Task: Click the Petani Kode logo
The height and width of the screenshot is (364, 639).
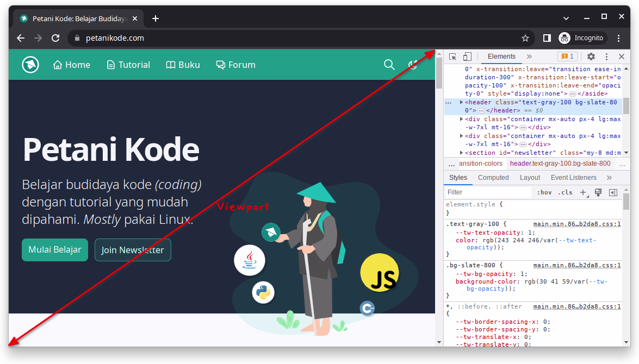Action: click(30, 65)
